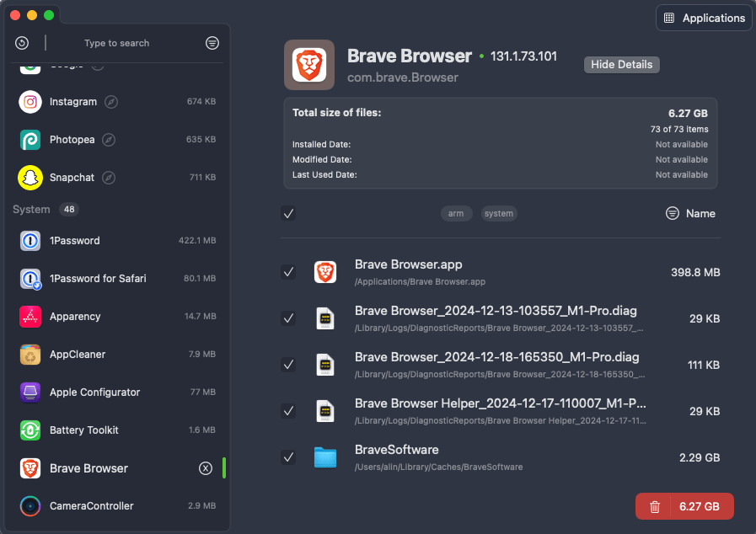Click the compass badge next to Instagram
Screen dimensions: 756x534
pos(111,102)
